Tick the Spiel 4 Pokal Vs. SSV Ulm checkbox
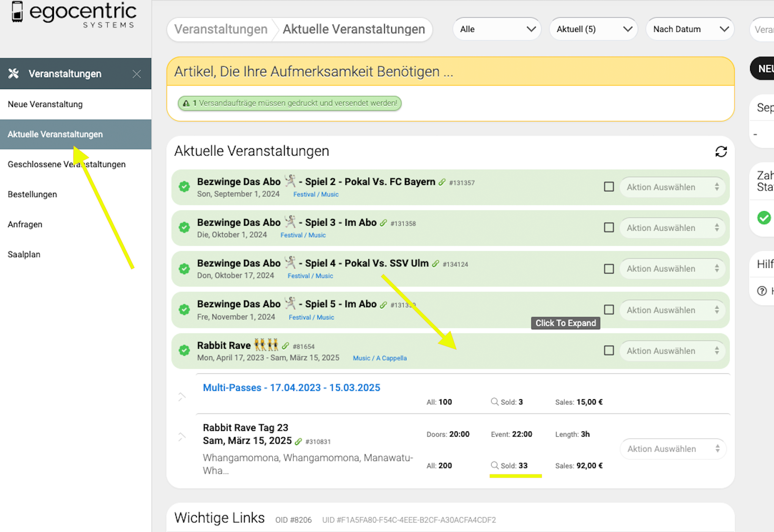 pos(609,269)
